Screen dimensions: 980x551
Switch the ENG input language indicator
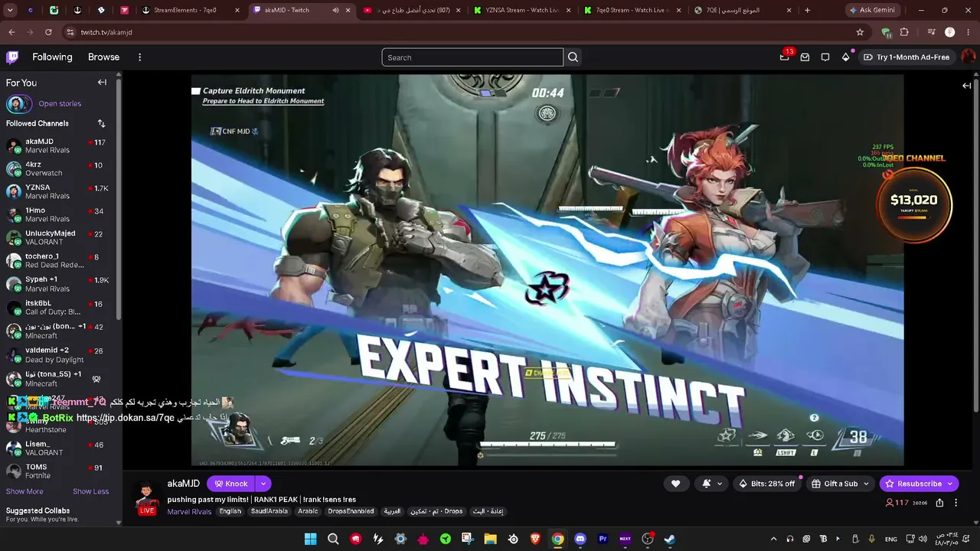pyautogui.click(x=891, y=540)
